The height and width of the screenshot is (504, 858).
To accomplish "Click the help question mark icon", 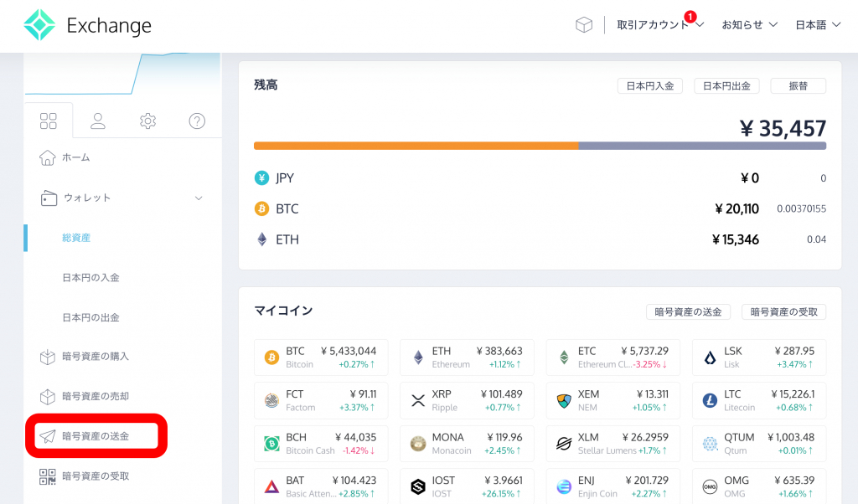I will (x=197, y=121).
